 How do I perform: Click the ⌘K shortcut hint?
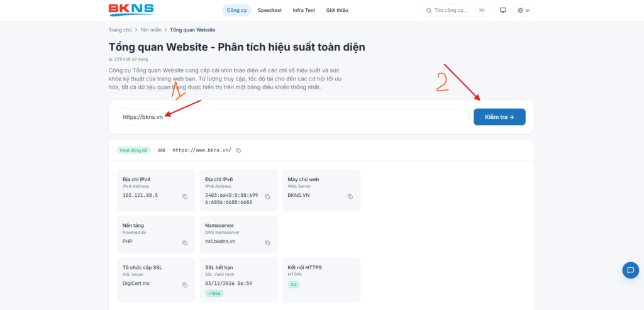(482, 10)
